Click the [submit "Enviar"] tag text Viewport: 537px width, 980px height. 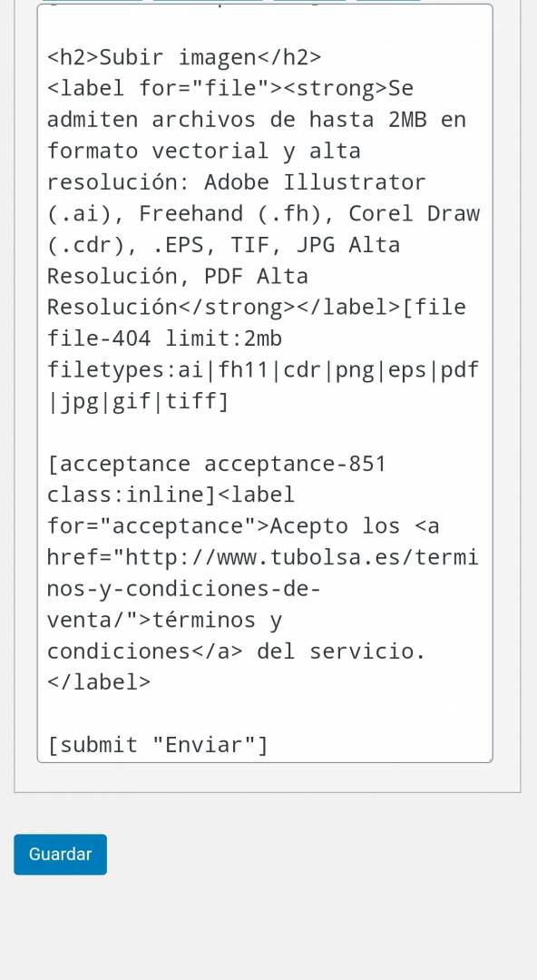pyautogui.click(x=158, y=745)
